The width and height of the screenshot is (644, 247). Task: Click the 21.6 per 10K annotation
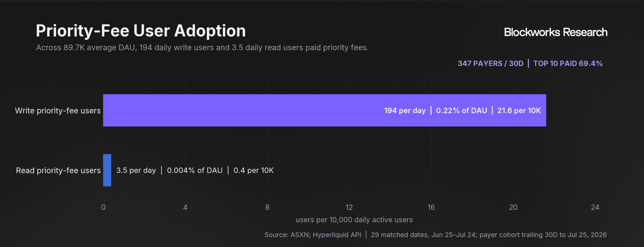tap(519, 111)
